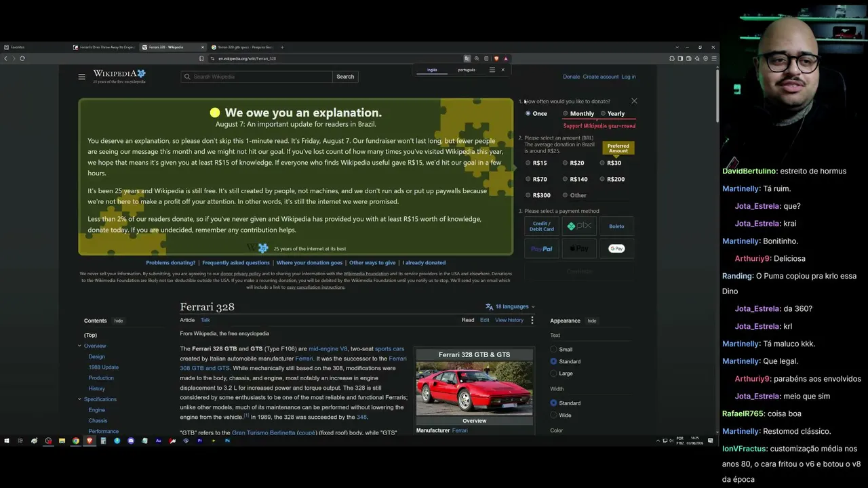Open the translate icon in the address bar

click(467, 58)
